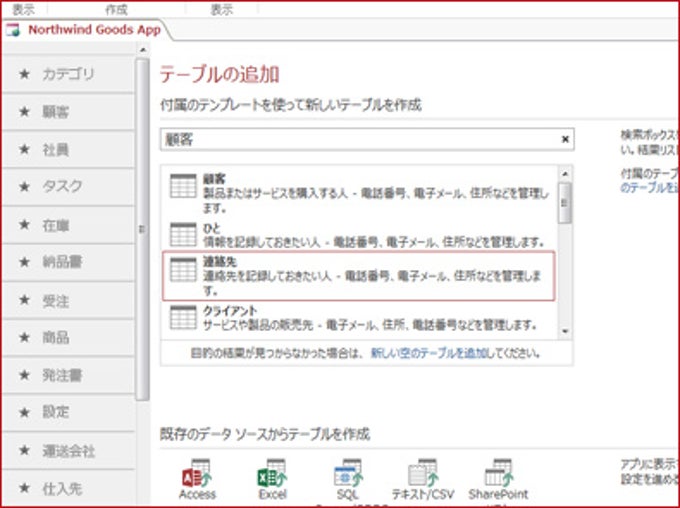The height and width of the screenshot is (508, 680).
Task: Click the star icon beside 顧客 table
Action: click(25, 112)
